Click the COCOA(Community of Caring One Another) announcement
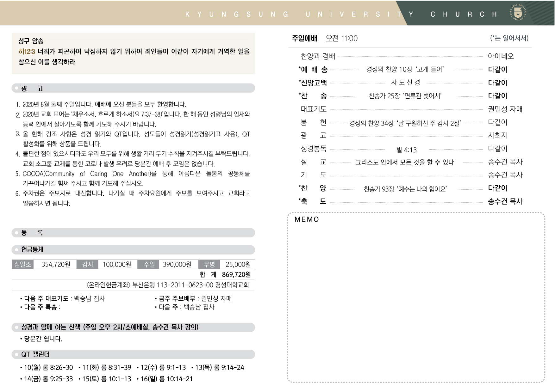This screenshot has height=392, width=555. (133, 178)
